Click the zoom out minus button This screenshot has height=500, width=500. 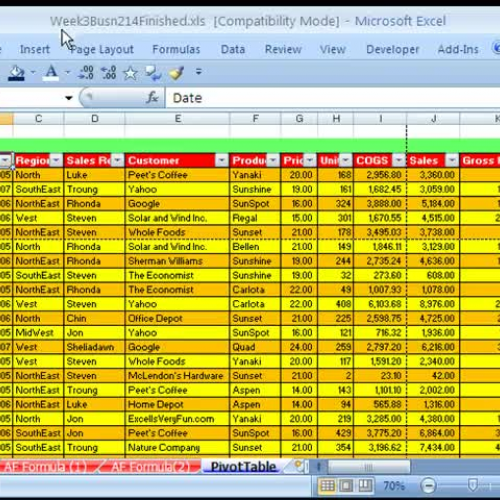click(x=428, y=486)
